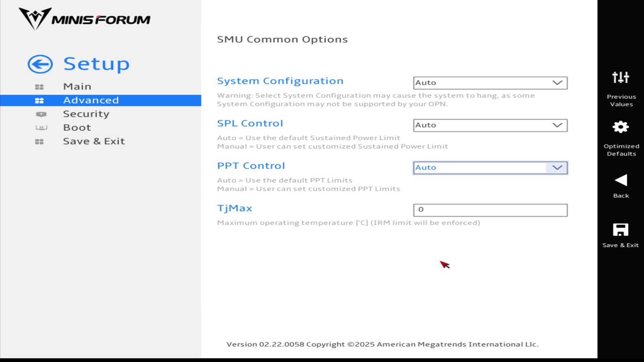Click the Back triangle icon
This screenshot has width=644, height=362.
(x=621, y=180)
